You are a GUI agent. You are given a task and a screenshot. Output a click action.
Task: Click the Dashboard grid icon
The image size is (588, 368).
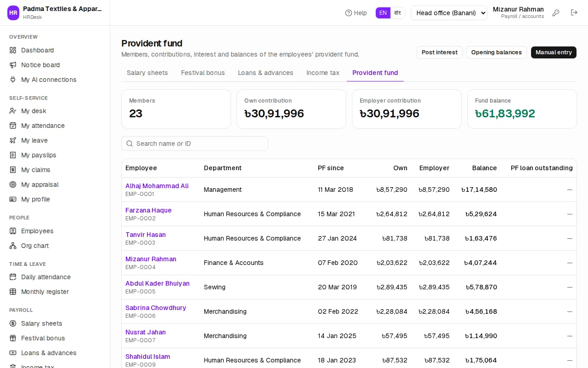[13, 50]
